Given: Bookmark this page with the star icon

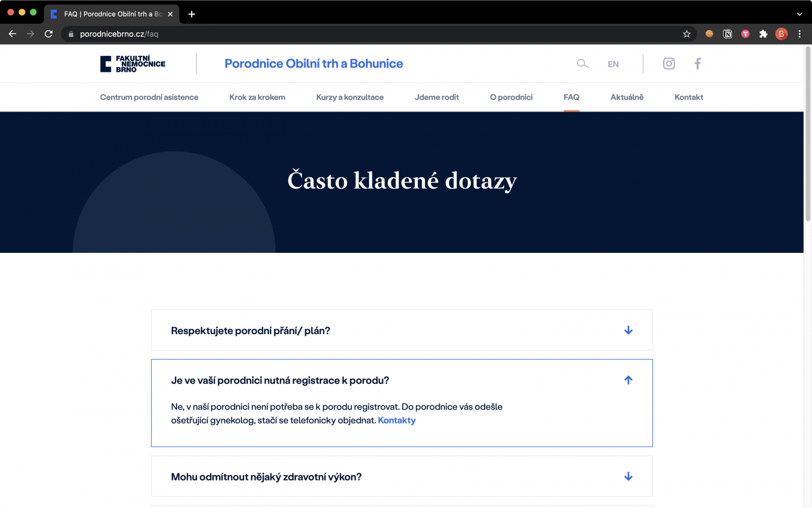Looking at the screenshot, I should tap(686, 34).
